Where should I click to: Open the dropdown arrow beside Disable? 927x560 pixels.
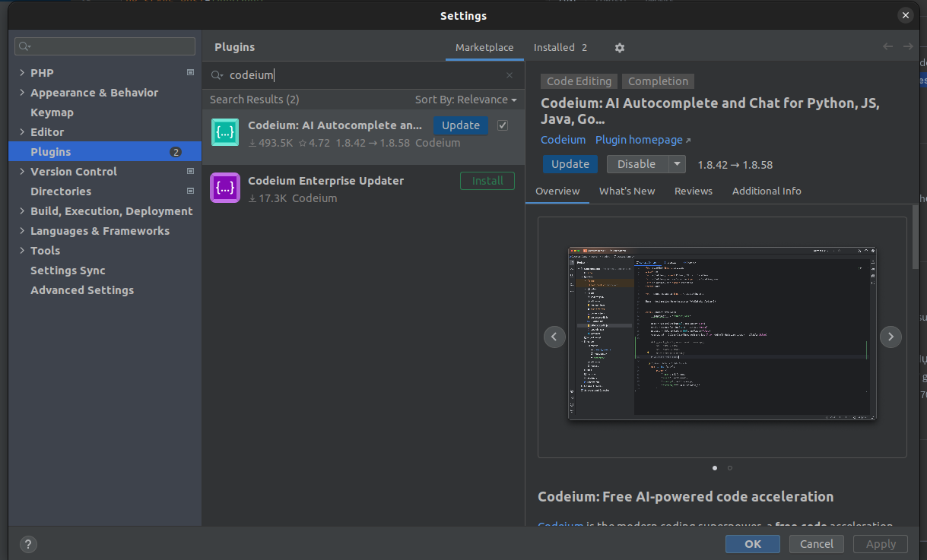pos(677,164)
